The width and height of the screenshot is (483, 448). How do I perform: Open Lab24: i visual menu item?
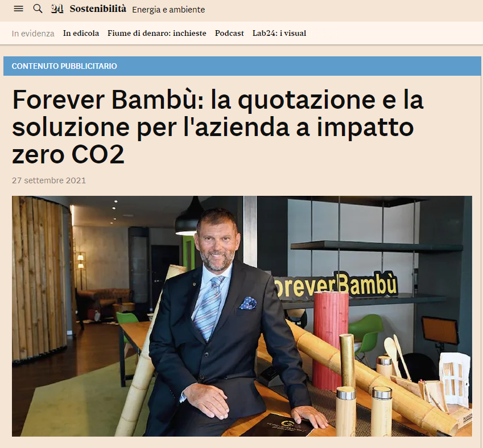279,33
